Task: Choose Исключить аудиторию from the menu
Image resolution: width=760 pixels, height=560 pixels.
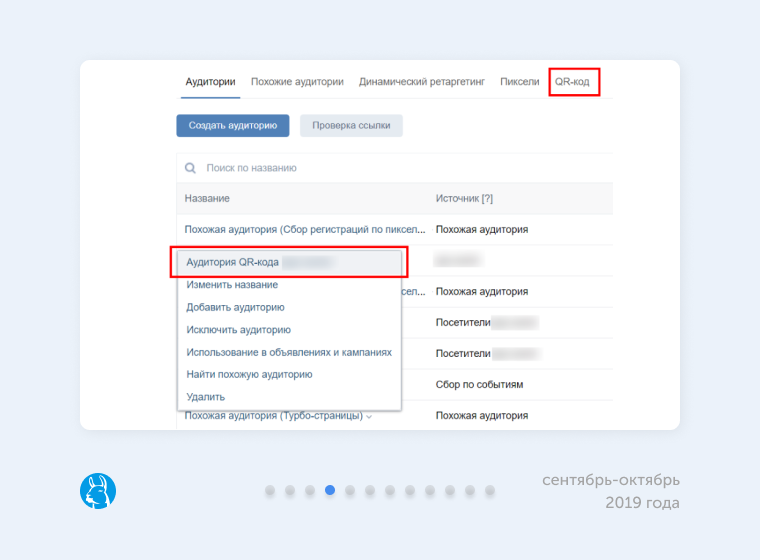Action: click(238, 330)
